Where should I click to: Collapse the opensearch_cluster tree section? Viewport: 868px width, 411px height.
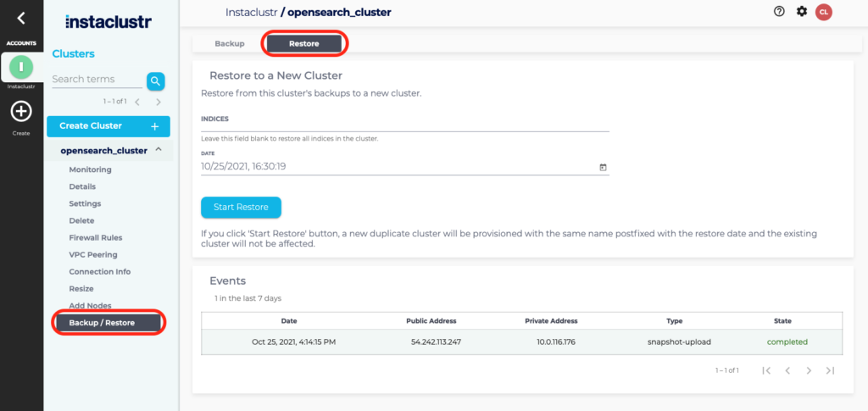click(157, 151)
